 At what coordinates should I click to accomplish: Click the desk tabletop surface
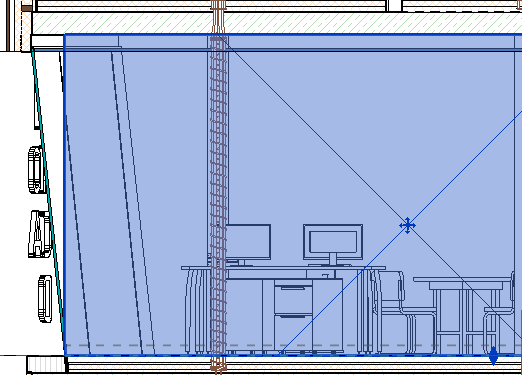coord(283,268)
